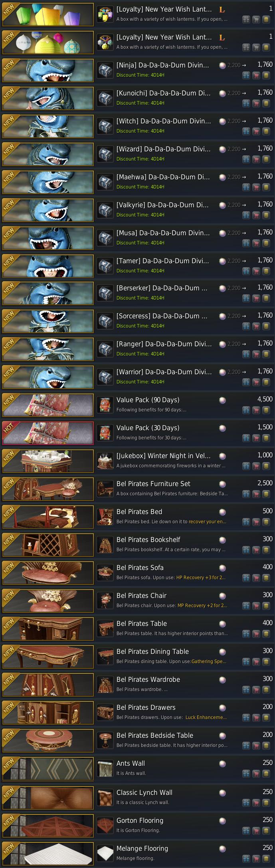
Task: Select the HOT Value Pack banner thumbnail
Action: pyautogui.click(x=48, y=433)
